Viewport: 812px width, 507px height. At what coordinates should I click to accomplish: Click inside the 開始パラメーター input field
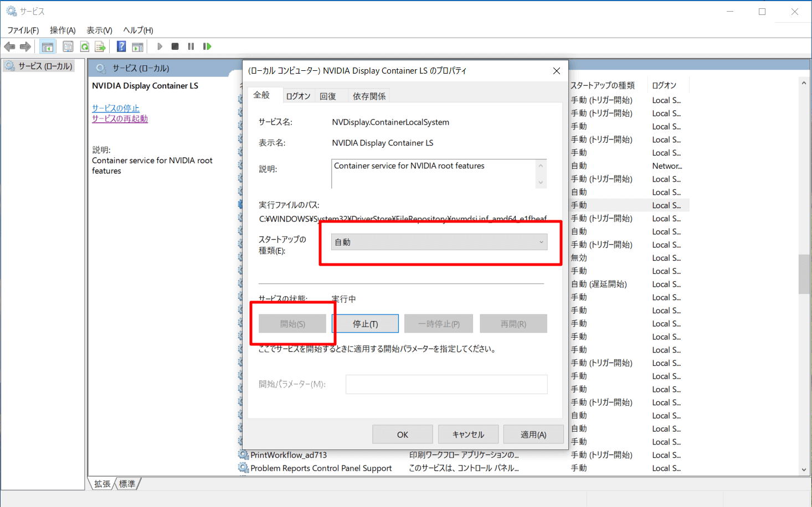[446, 384]
